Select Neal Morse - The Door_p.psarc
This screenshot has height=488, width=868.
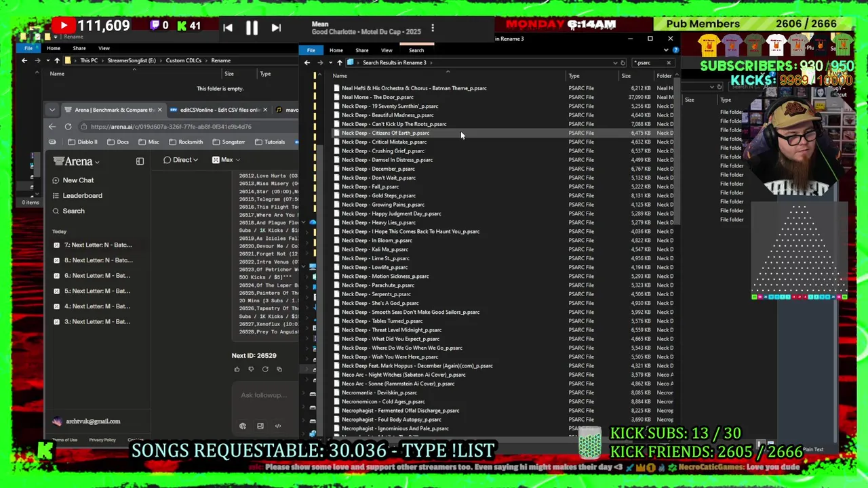point(377,97)
